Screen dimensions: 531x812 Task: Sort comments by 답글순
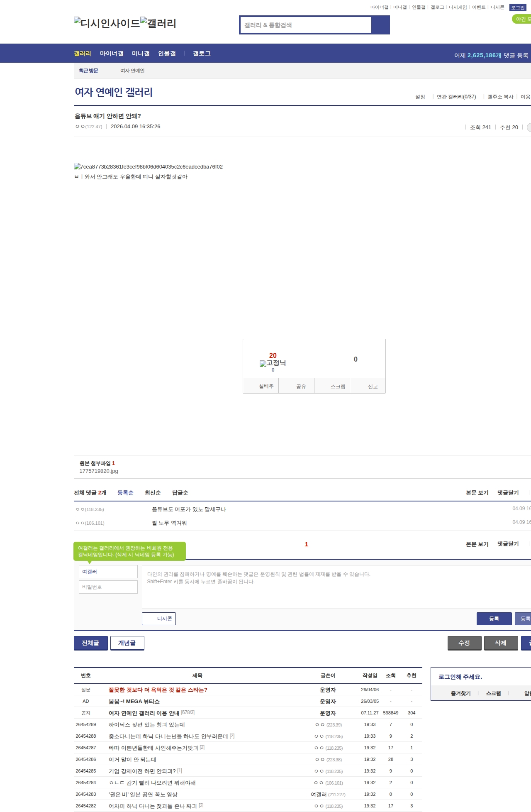pyautogui.click(x=180, y=493)
